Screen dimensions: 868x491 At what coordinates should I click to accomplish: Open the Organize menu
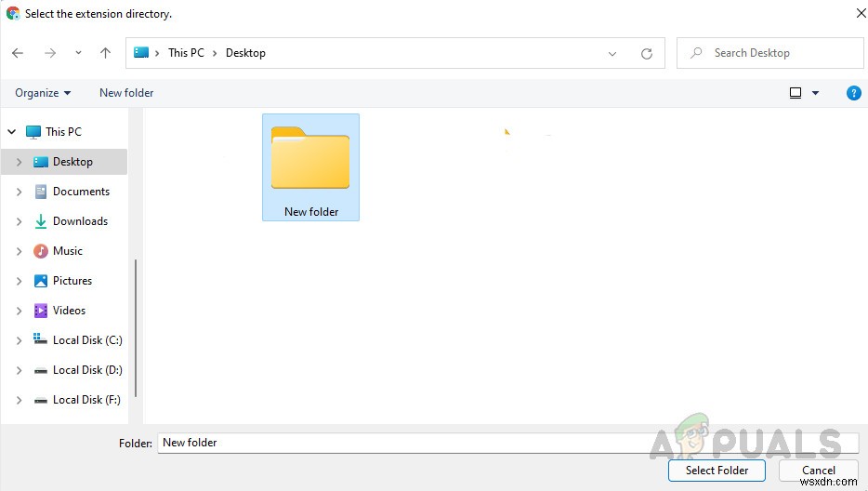(x=43, y=93)
